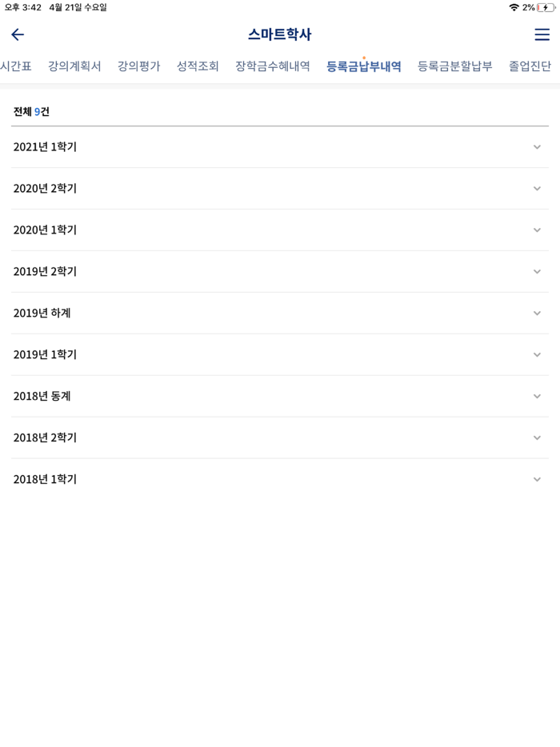560x747 pixels.
Task: Expand the 2019년 하계 entry
Action: [280, 313]
